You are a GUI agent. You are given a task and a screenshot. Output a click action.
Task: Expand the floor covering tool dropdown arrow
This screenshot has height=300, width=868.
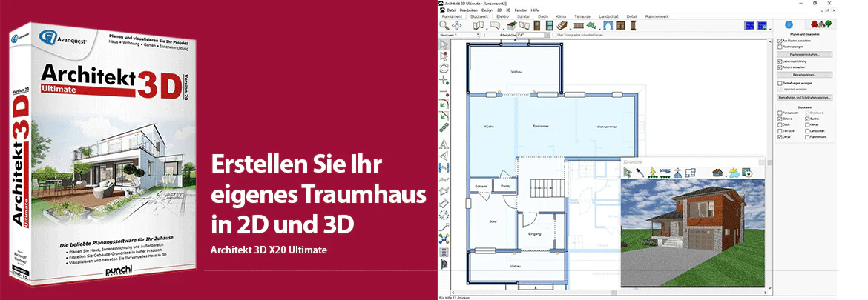(599, 29)
